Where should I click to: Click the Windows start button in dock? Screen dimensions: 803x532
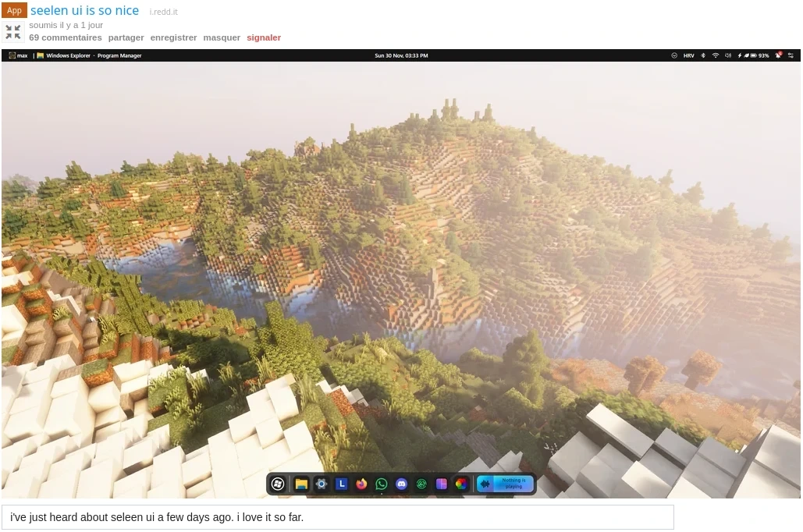coord(277,484)
